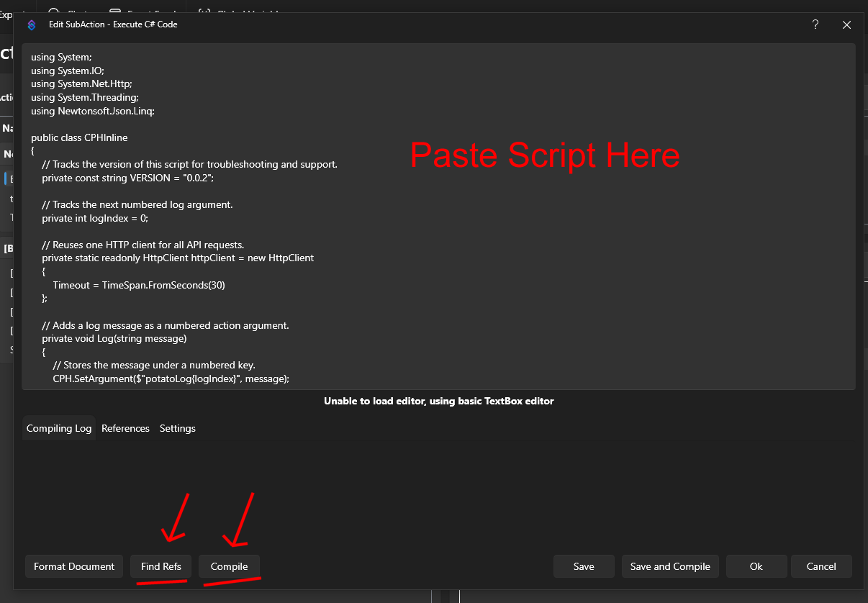Open the References tab

point(125,428)
